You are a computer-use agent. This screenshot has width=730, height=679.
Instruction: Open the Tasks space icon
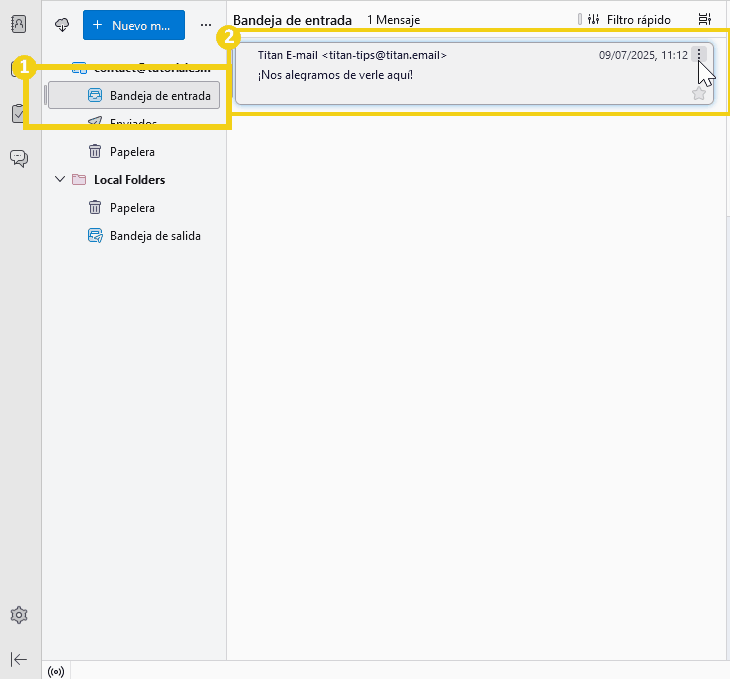point(19,113)
